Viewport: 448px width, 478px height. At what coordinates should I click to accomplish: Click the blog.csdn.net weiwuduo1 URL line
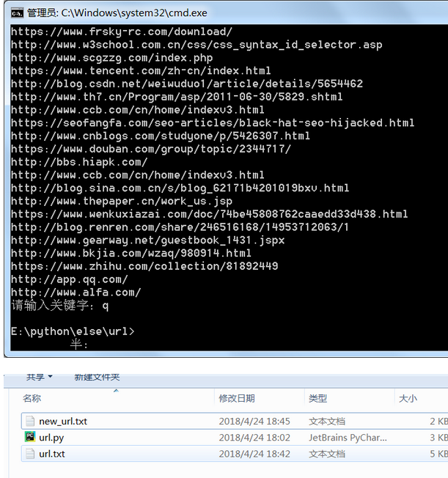coord(187,84)
